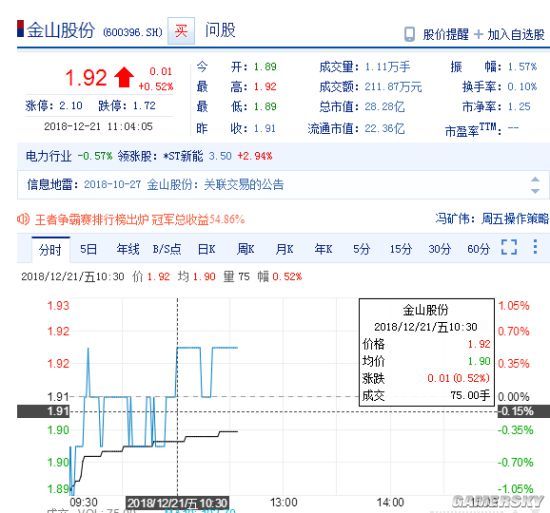Viewport: 550px width, 513px height.
Task: Click the red up-arrow price indicator
Action: click(x=124, y=77)
